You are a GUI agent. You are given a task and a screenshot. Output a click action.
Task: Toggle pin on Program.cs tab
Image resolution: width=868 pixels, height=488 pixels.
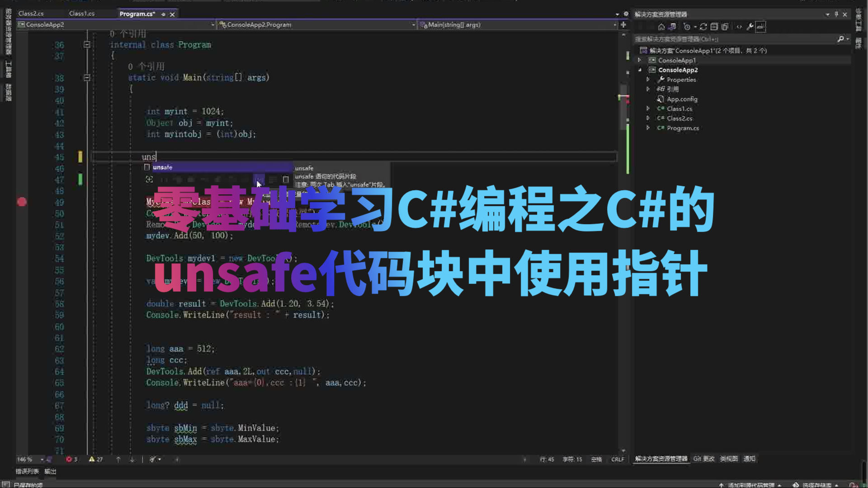pyautogui.click(x=163, y=14)
